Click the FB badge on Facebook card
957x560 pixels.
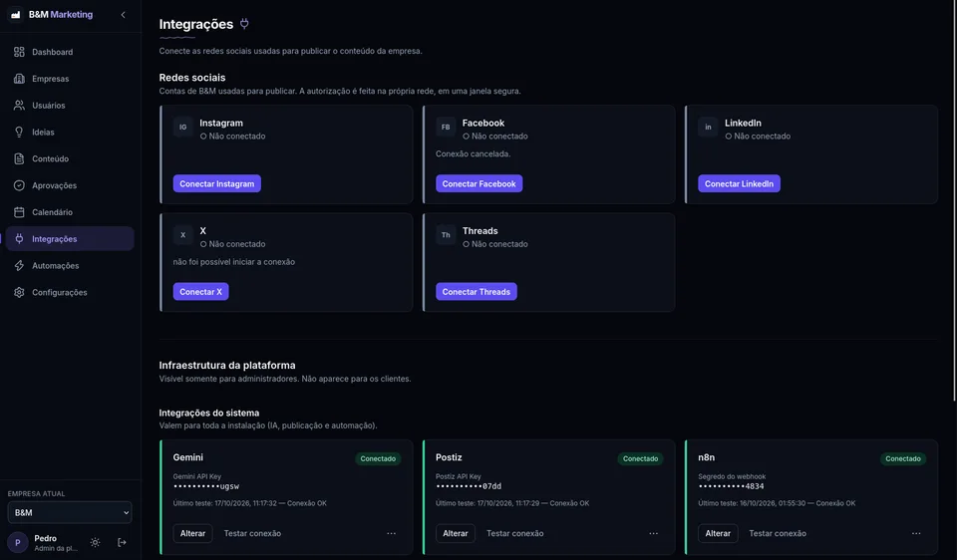446,127
